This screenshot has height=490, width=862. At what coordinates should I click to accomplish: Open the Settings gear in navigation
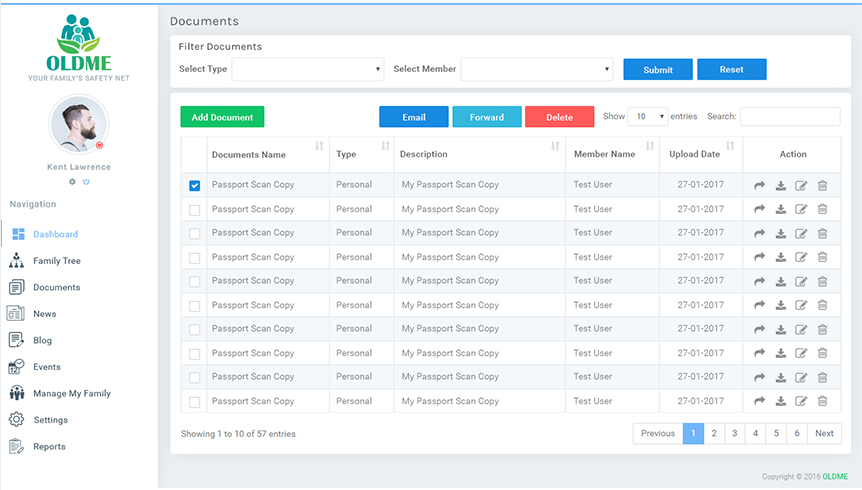[16, 420]
